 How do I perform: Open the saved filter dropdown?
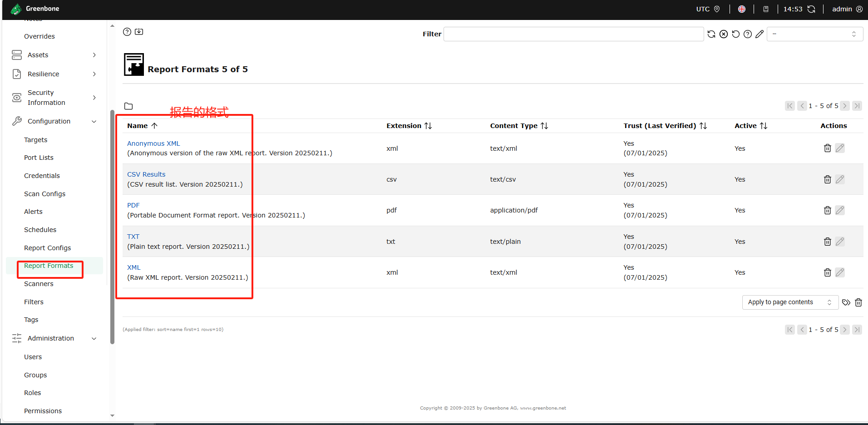click(815, 34)
